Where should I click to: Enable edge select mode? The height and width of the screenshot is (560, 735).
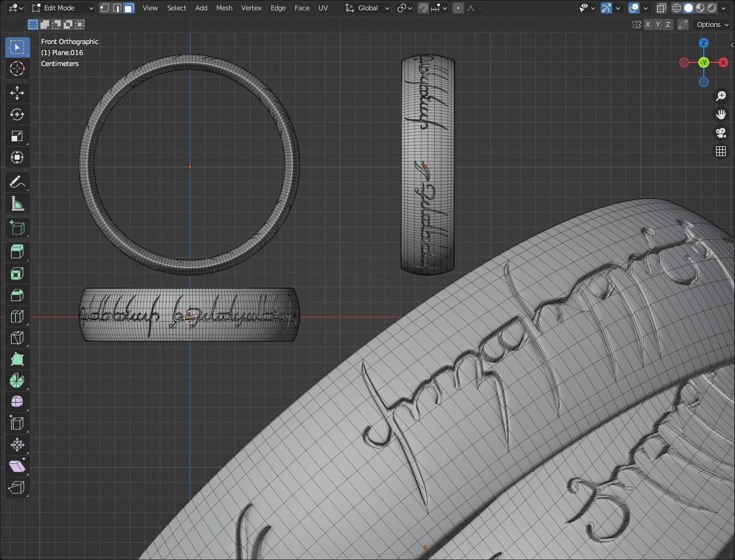point(116,8)
